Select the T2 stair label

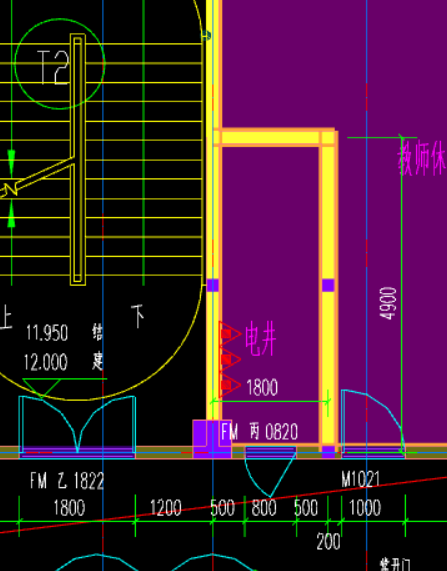[x=53, y=67]
